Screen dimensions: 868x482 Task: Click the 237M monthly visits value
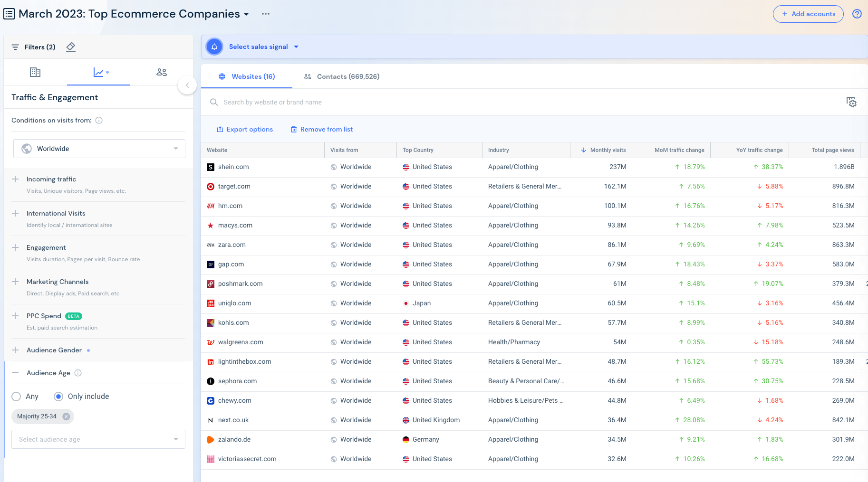pos(617,167)
